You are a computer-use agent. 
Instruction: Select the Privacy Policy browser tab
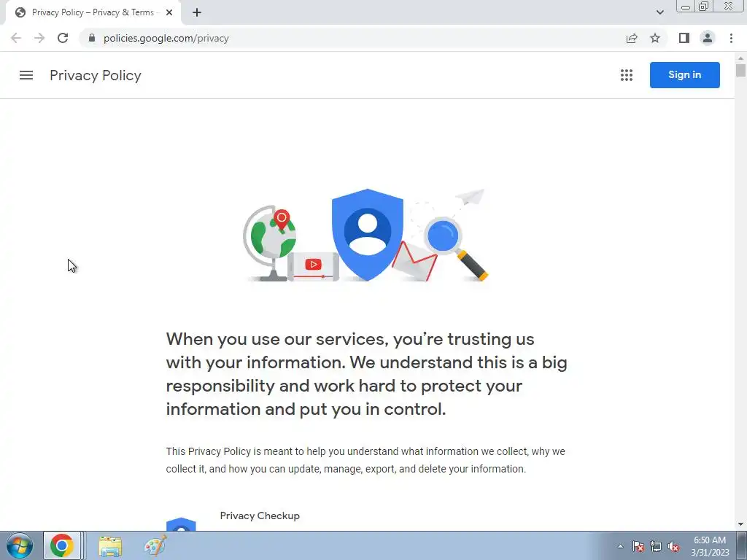point(93,13)
